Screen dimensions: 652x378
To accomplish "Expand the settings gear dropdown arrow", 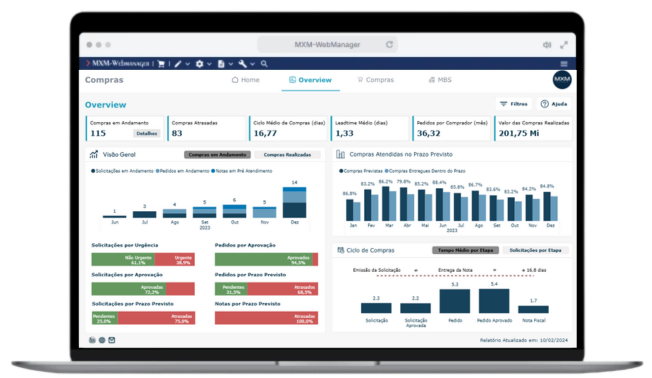I will coord(209,64).
